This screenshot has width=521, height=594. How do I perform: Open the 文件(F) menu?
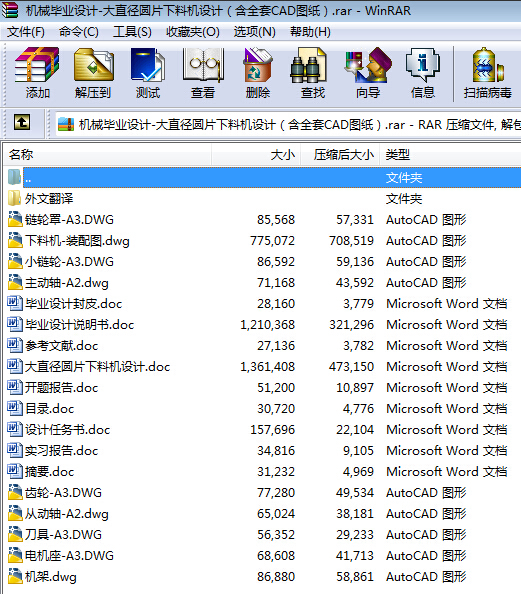click(26, 32)
